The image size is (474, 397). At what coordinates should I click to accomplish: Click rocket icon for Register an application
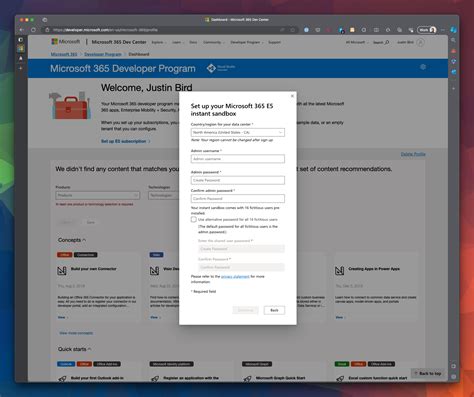point(155,379)
